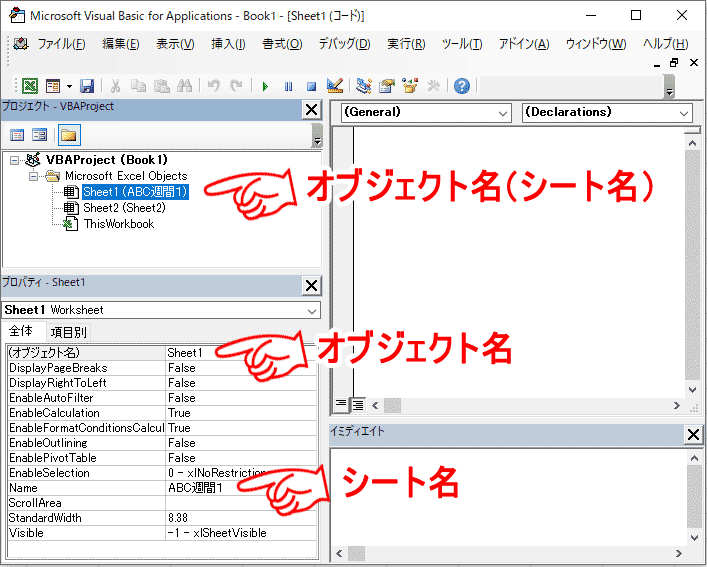Toggle Design Mode icon
Viewport: 707px width, 567px height.
pos(335,85)
